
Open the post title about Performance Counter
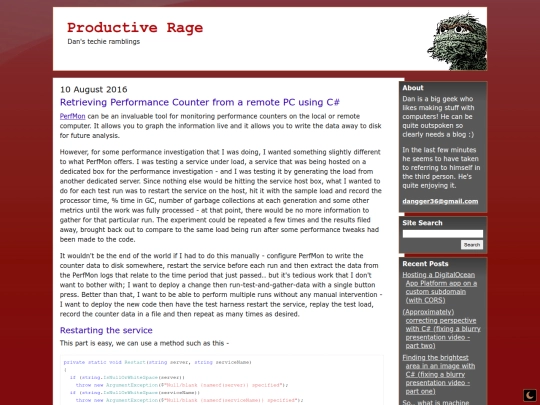pos(200,102)
